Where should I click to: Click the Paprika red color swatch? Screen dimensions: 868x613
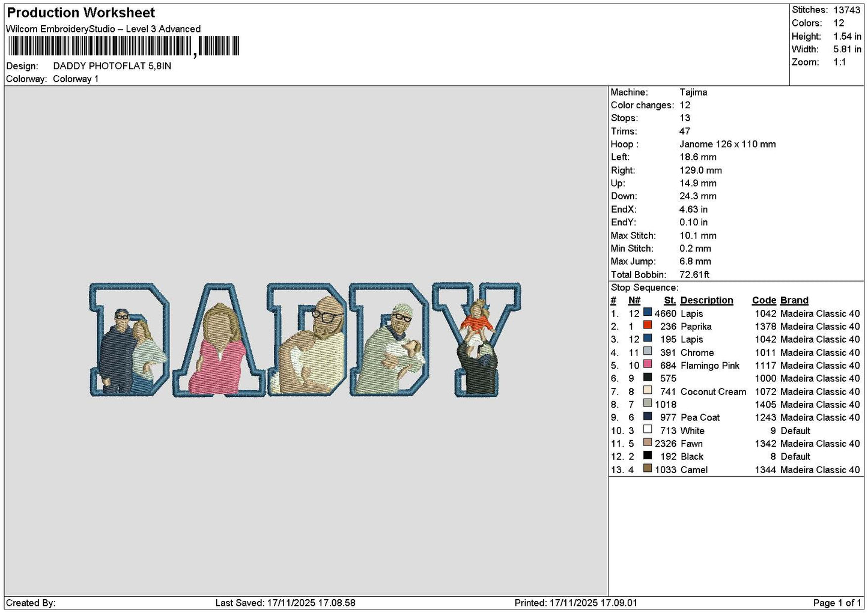(648, 325)
